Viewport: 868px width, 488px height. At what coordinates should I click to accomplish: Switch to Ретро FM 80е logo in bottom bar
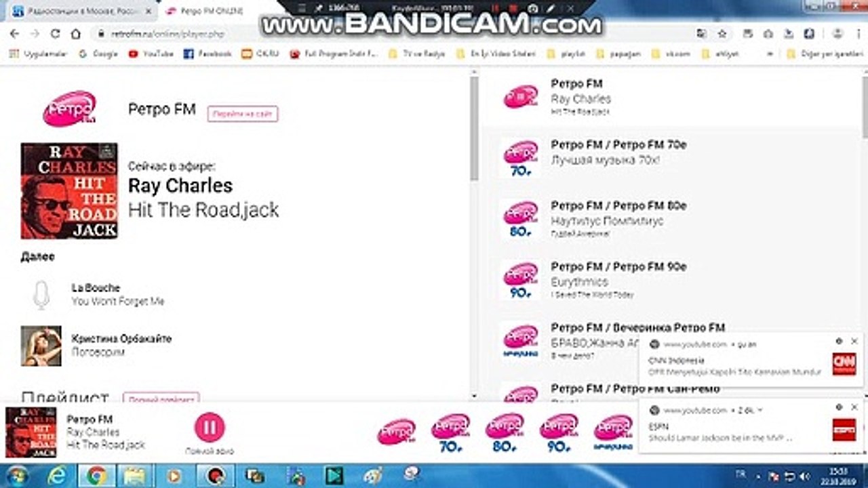point(505,432)
